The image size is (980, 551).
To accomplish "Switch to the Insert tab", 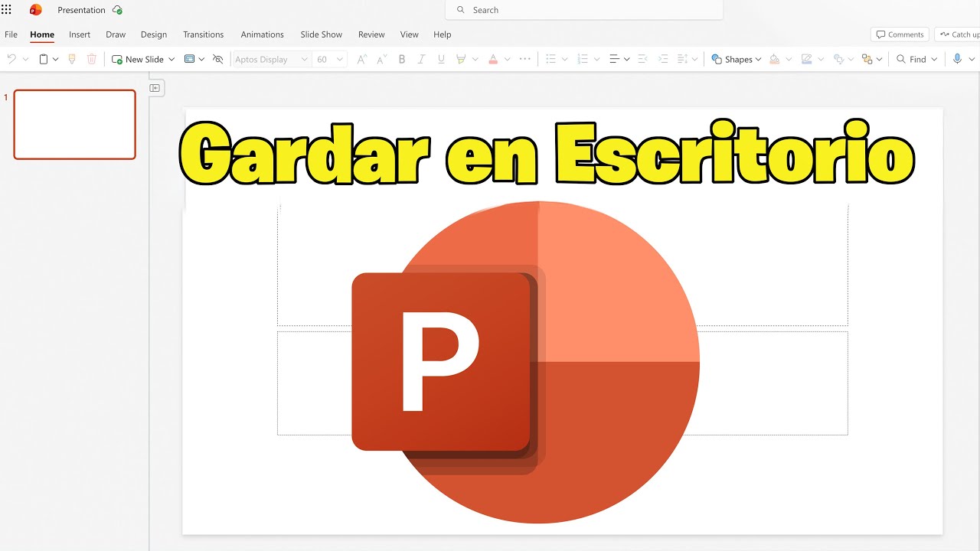I will click(80, 34).
